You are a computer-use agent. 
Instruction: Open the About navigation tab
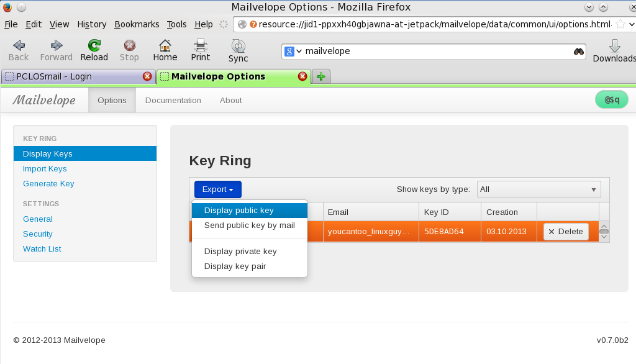(231, 100)
